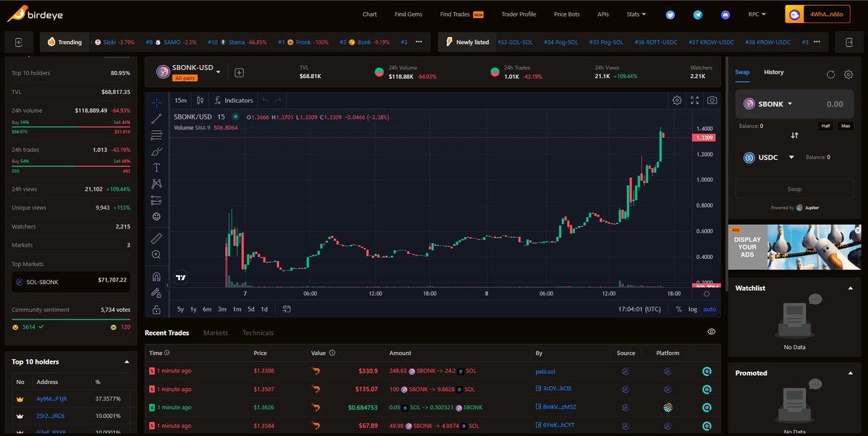Image resolution: width=868 pixels, height=436 pixels.
Task: Toggle recent trades visibility eye icon
Action: (712, 332)
